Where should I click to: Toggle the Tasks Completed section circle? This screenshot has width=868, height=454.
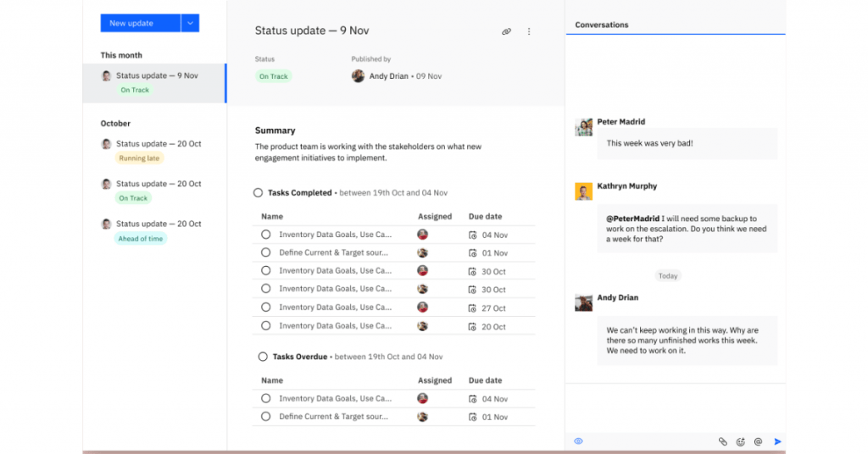click(258, 192)
